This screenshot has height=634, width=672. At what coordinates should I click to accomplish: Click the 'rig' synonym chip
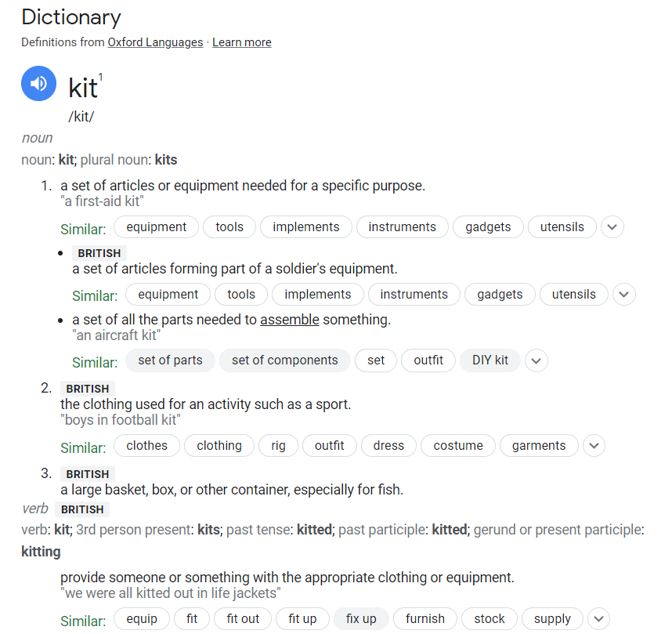pyautogui.click(x=278, y=446)
